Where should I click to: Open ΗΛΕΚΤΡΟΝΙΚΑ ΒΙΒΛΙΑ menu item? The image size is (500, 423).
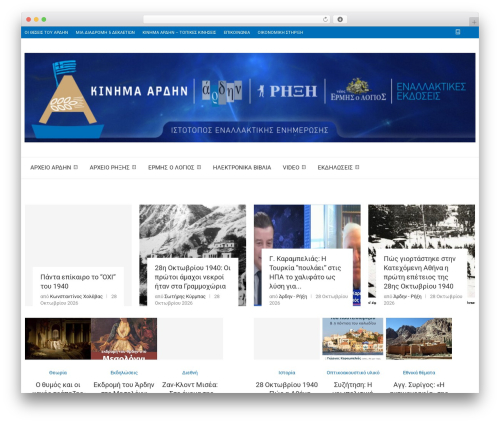pyautogui.click(x=242, y=167)
